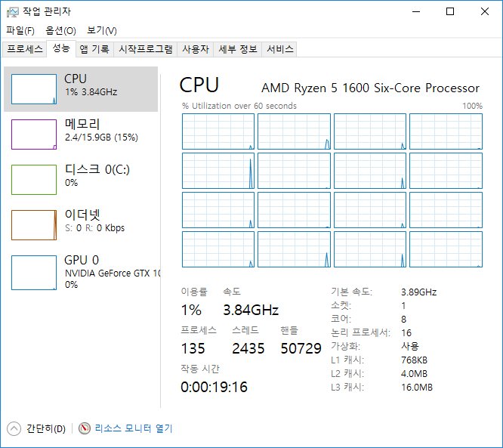Open 리소스 모니터 열기 link
Viewport: 503px width, 448px height.
click(134, 428)
